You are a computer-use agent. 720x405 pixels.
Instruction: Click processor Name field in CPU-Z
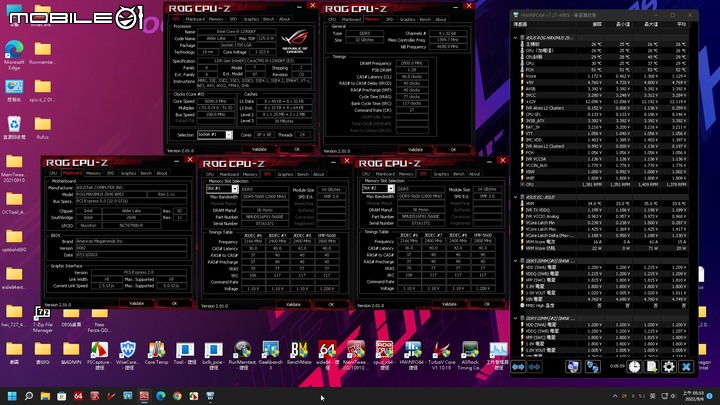coord(236,32)
